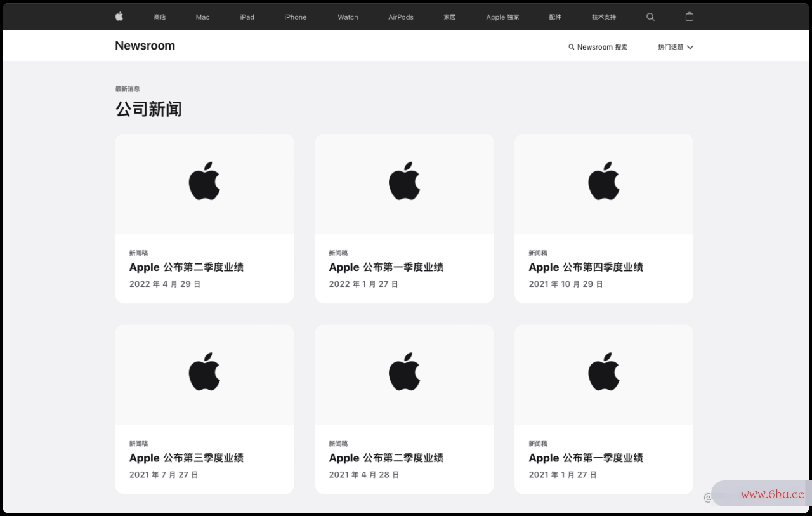Viewport: 812px width, 516px height.
Task: Open the Apple logo thumbnail of the 2021 年 10 月 29 日 card
Action: (604, 184)
